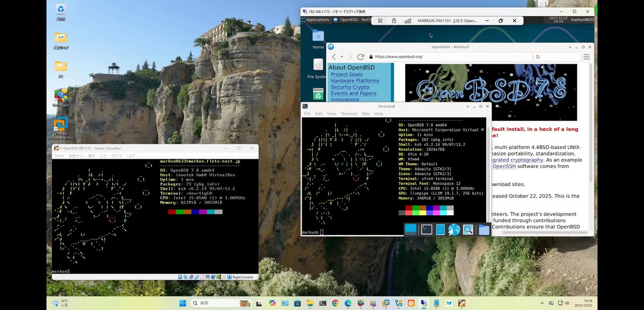Go forward in the NetSurf browser

[x=350, y=56]
